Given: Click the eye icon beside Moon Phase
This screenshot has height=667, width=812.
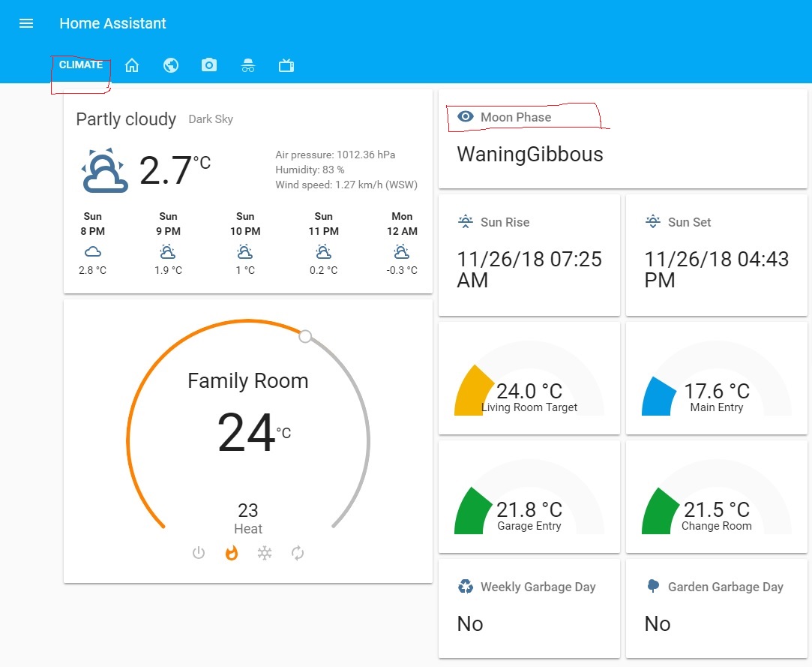Looking at the screenshot, I should pos(466,116).
